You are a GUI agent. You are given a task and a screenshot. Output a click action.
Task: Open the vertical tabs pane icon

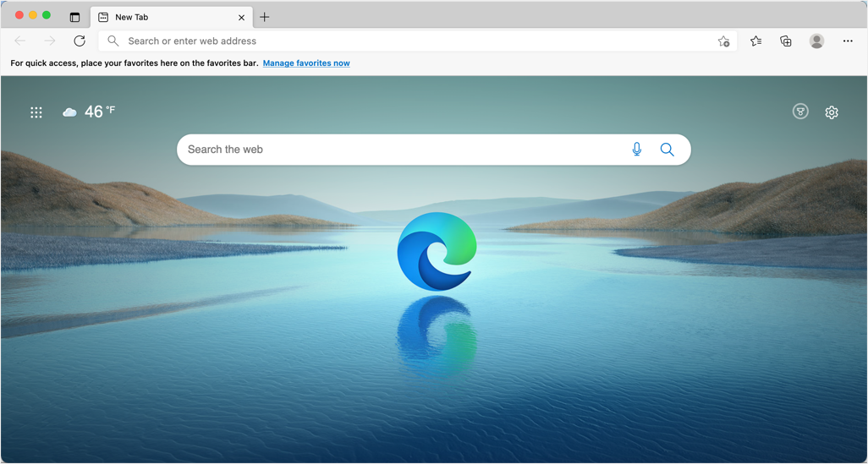point(74,17)
